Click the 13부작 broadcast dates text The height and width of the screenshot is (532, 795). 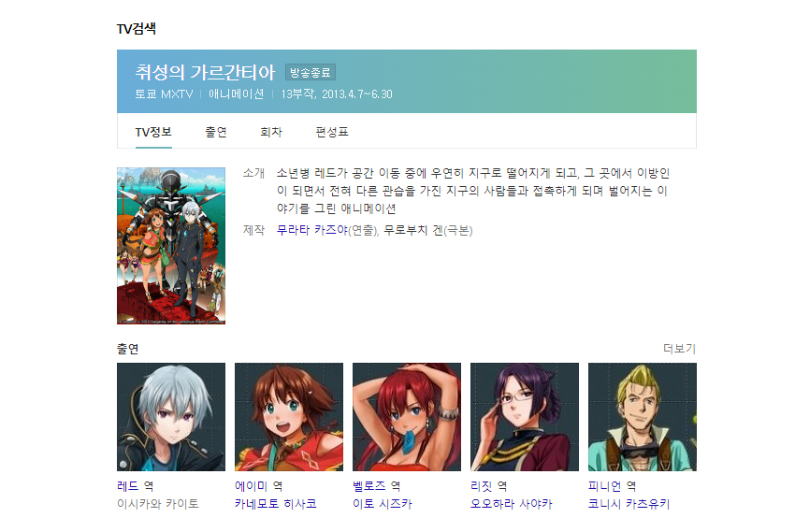337,94
